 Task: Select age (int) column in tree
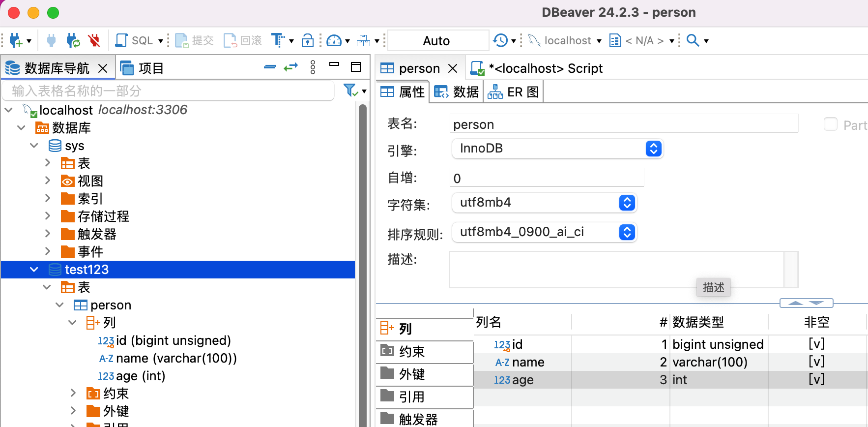[x=131, y=376]
